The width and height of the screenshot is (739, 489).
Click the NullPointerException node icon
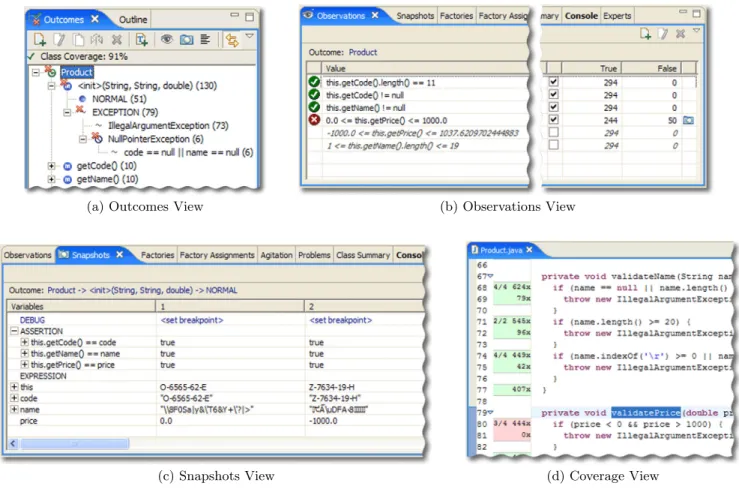[x=97, y=138]
